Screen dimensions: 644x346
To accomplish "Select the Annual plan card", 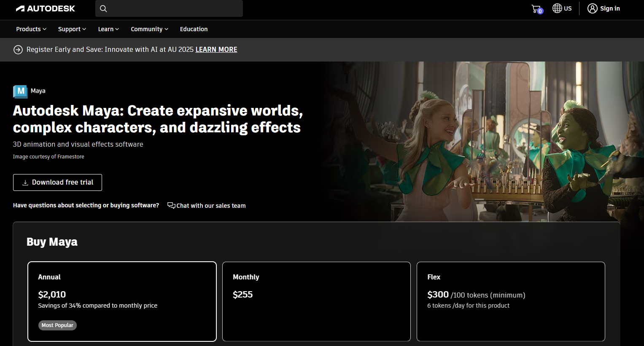I will pos(122,301).
